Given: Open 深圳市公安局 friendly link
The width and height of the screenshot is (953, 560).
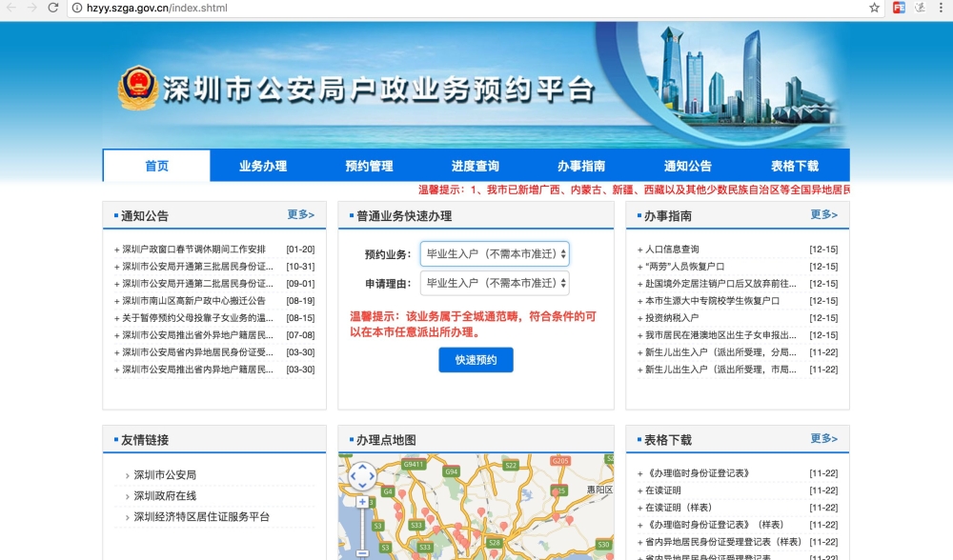Looking at the screenshot, I should point(165,475).
